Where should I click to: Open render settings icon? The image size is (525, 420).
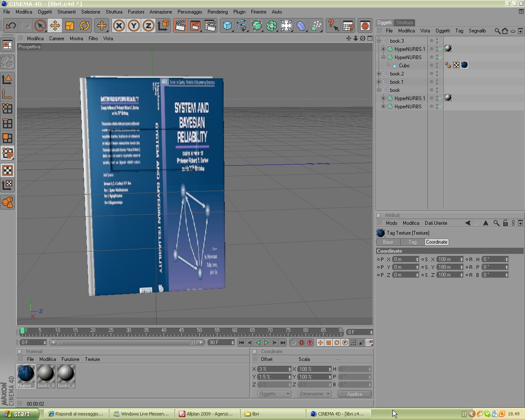click(x=210, y=26)
